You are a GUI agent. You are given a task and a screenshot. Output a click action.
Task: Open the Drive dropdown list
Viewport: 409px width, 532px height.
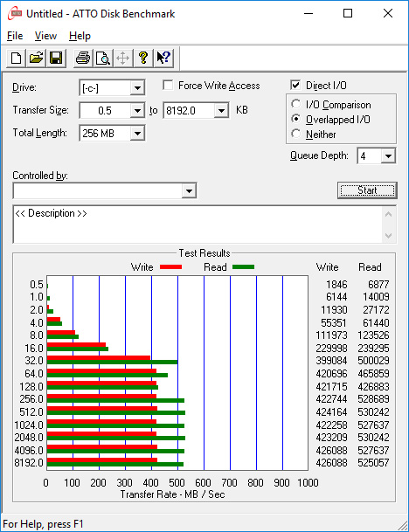coord(137,88)
